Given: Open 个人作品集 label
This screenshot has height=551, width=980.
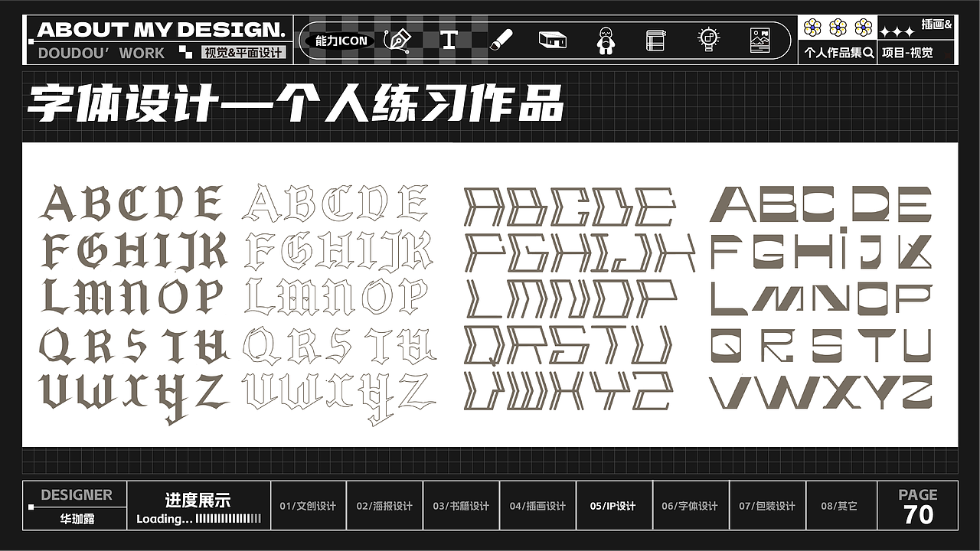Looking at the screenshot, I should pyautogui.click(x=833, y=54).
